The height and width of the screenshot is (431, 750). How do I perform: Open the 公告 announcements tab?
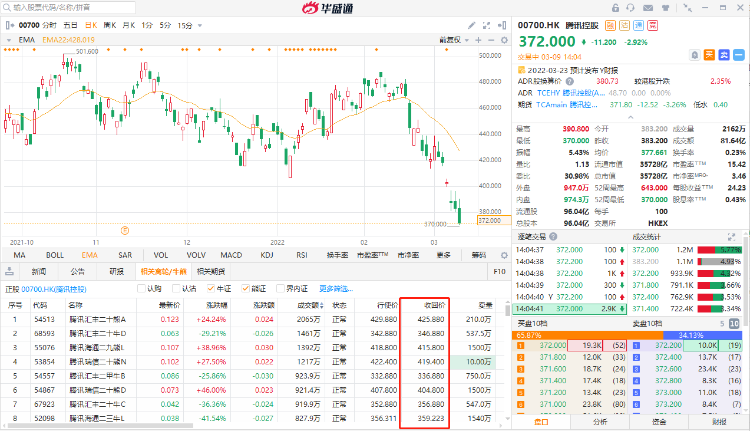tap(77, 271)
